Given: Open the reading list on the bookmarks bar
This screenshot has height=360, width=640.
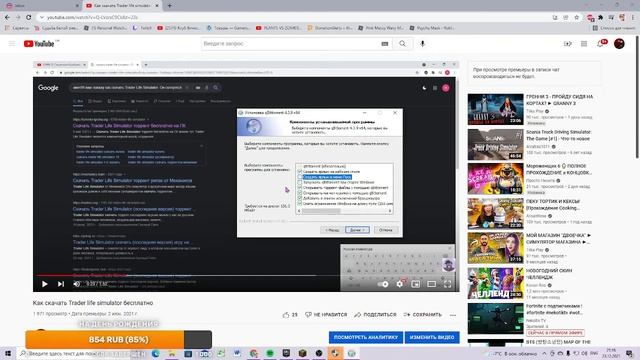Looking at the screenshot, I should 614,28.
